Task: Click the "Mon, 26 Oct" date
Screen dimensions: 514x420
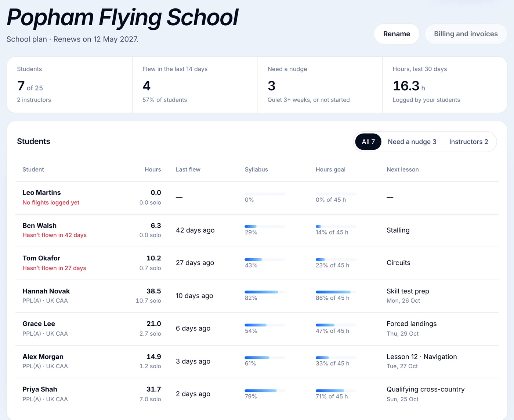Action: click(403, 301)
